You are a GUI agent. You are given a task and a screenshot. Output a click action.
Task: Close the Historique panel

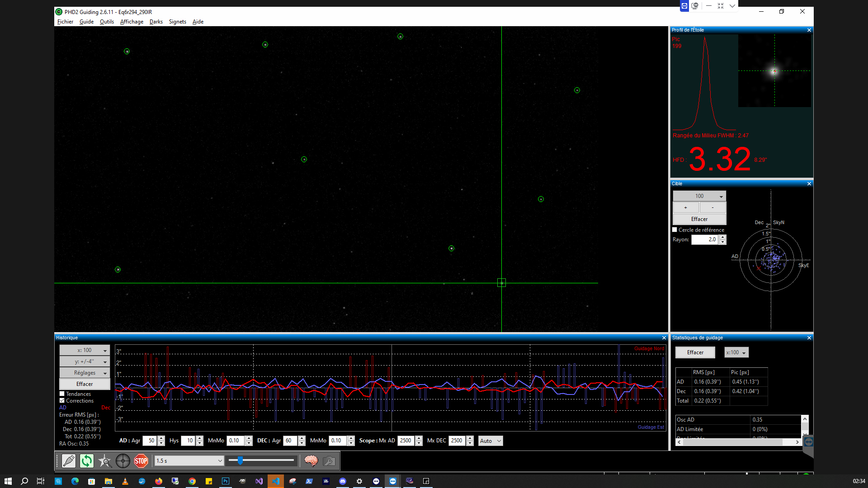[x=664, y=338]
